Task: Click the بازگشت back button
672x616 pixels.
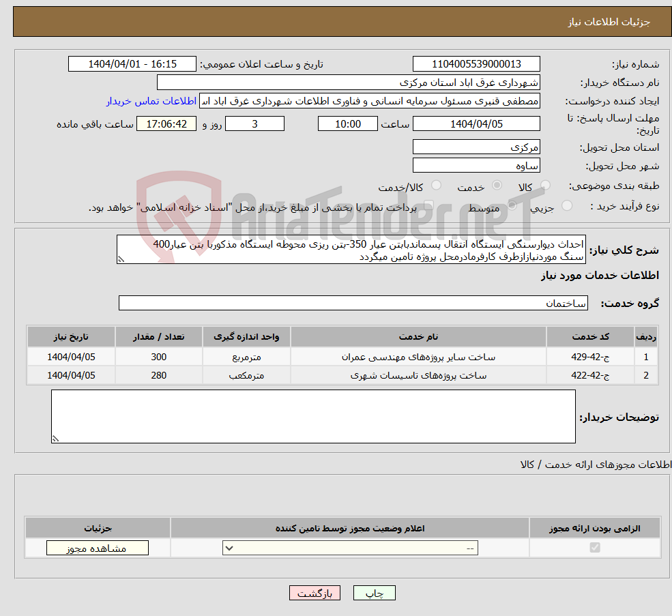Action: 315,593
